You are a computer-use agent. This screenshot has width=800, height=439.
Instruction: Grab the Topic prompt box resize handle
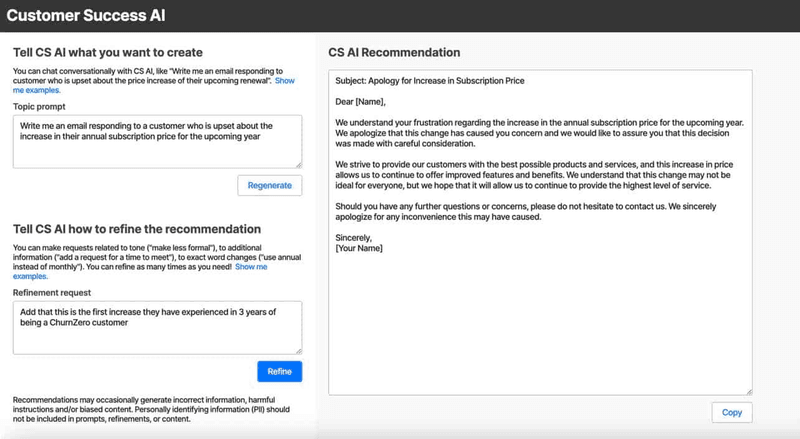click(x=298, y=165)
